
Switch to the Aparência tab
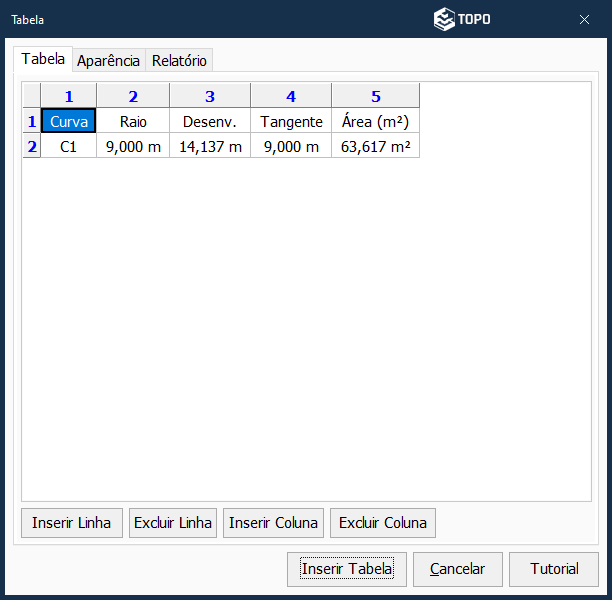point(109,60)
